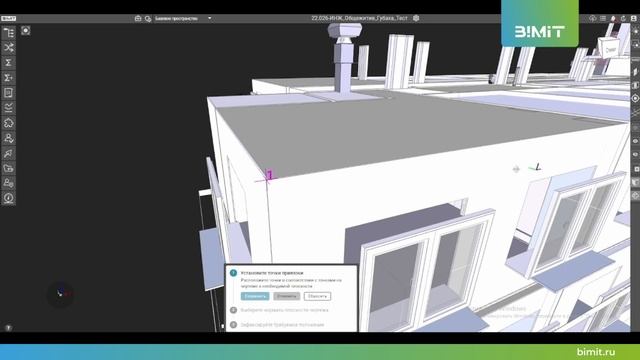Open the list lines icon in top-right bar
640x360 pixels.
(x=603, y=18)
